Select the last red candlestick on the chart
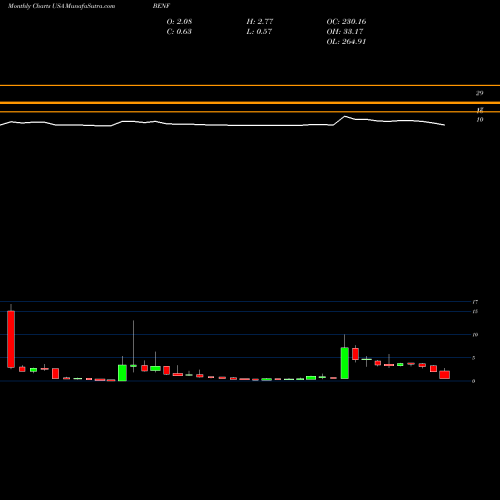Screen dimensions: 500x500 (x=444, y=374)
